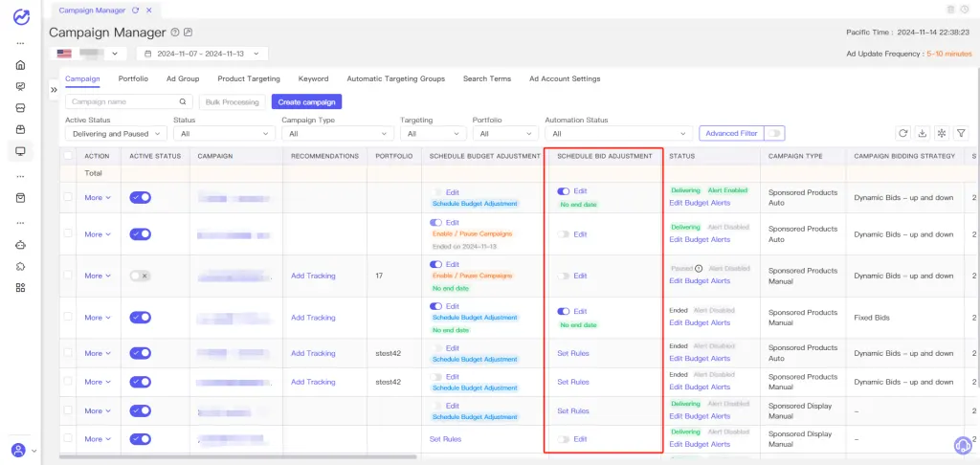The height and width of the screenshot is (465, 980).
Task: Click the Create campaign button
Action: pyautogui.click(x=307, y=101)
